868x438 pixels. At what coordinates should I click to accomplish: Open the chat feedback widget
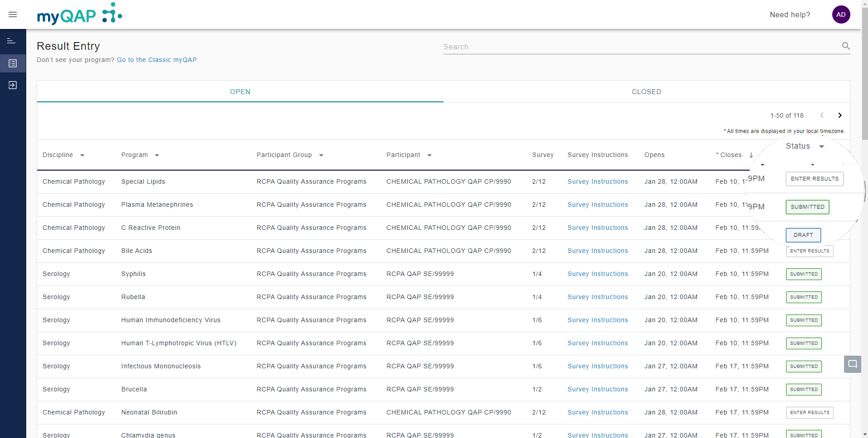pyautogui.click(x=852, y=364)
